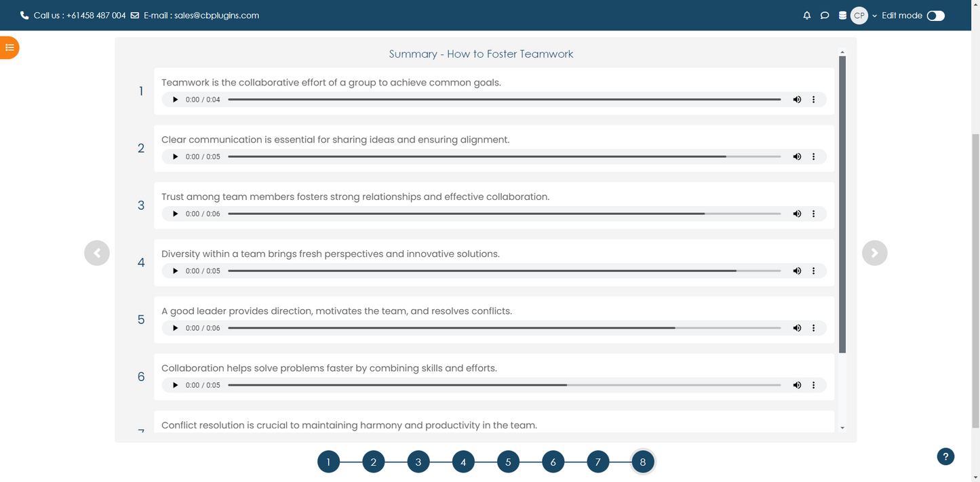Open the help question mark button
980x482 pixels.
coord(945,456)
